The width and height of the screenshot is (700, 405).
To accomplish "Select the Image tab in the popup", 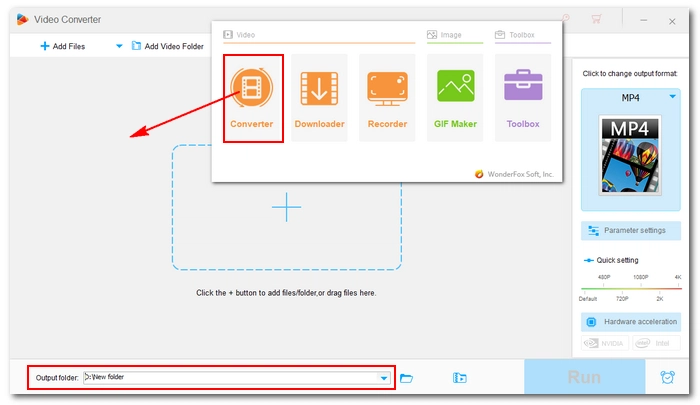I will [x=444, y=35].
